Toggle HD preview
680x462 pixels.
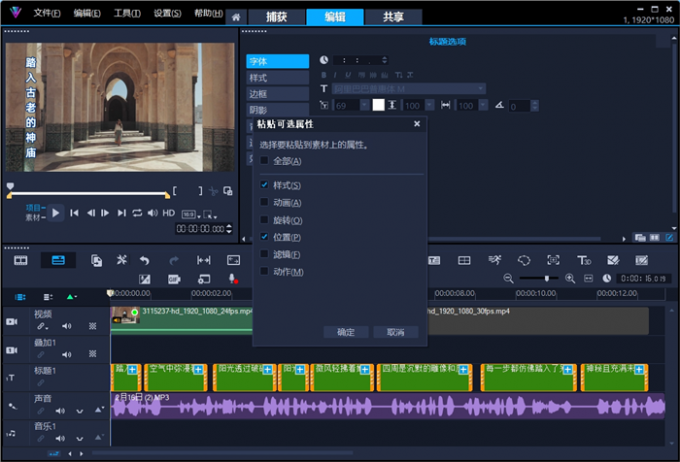[x=169, y=213]
